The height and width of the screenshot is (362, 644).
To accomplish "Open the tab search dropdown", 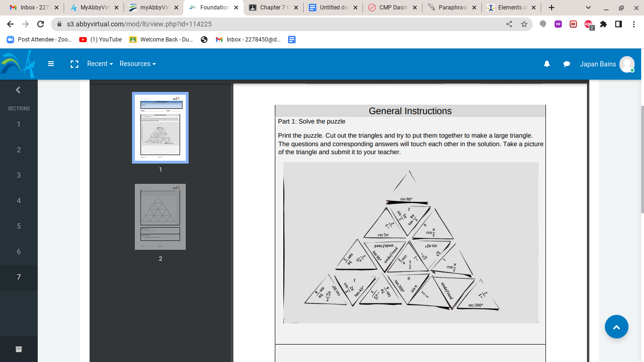I will point(588,8).
